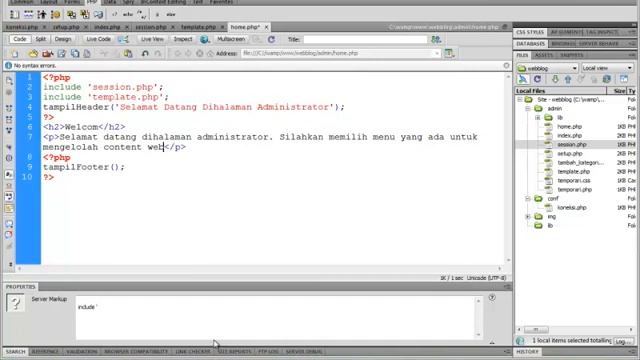The image size is (640, 360).
Task: Click the info icon beside No syntax errors
Action: (x=8, y=65)
